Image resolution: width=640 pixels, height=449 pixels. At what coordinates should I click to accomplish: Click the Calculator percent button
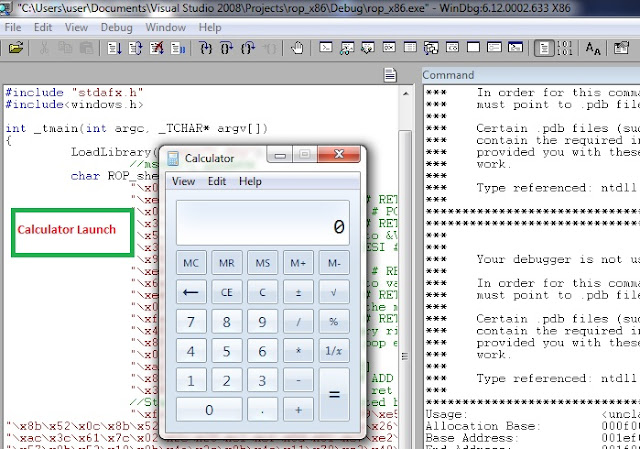[x=334, y=321]
